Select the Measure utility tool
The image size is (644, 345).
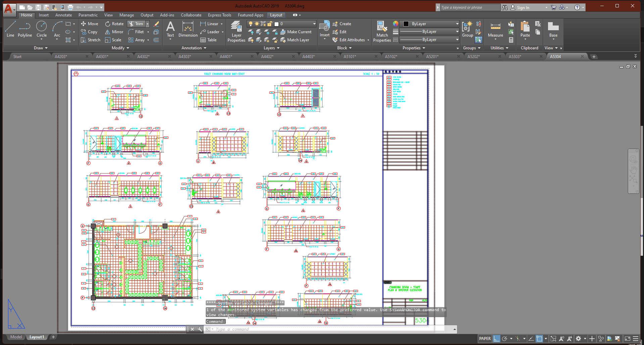click(495, 30)
